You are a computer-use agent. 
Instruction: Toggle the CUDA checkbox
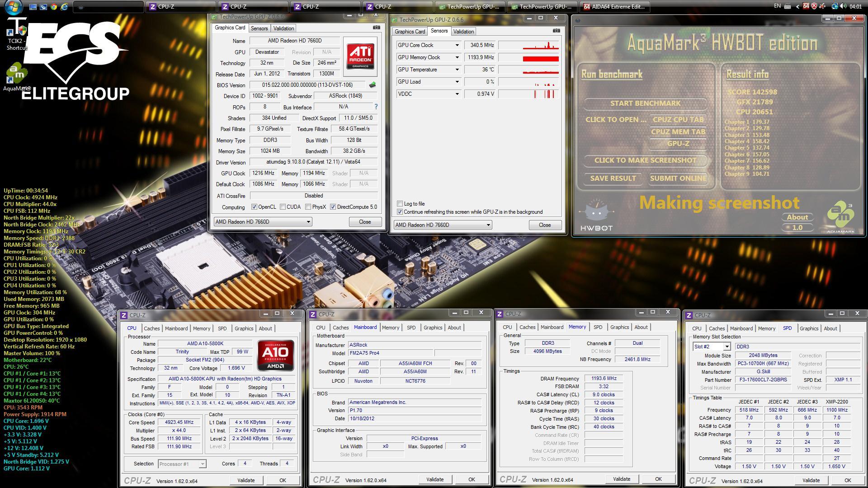coord(283,207)
